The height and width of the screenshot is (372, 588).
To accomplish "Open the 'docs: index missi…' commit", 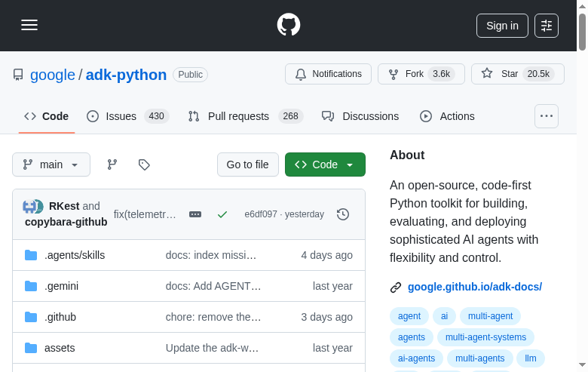I will (x=211, y=255).
